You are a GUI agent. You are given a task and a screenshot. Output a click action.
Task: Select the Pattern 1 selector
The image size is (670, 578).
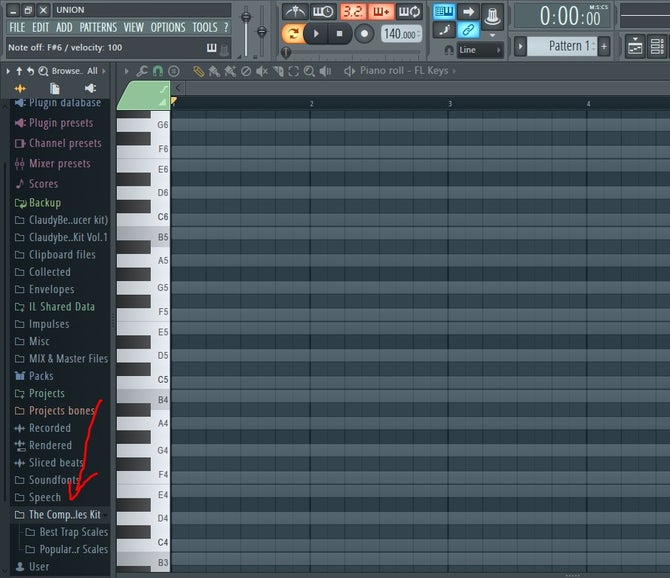click(562, 46)
